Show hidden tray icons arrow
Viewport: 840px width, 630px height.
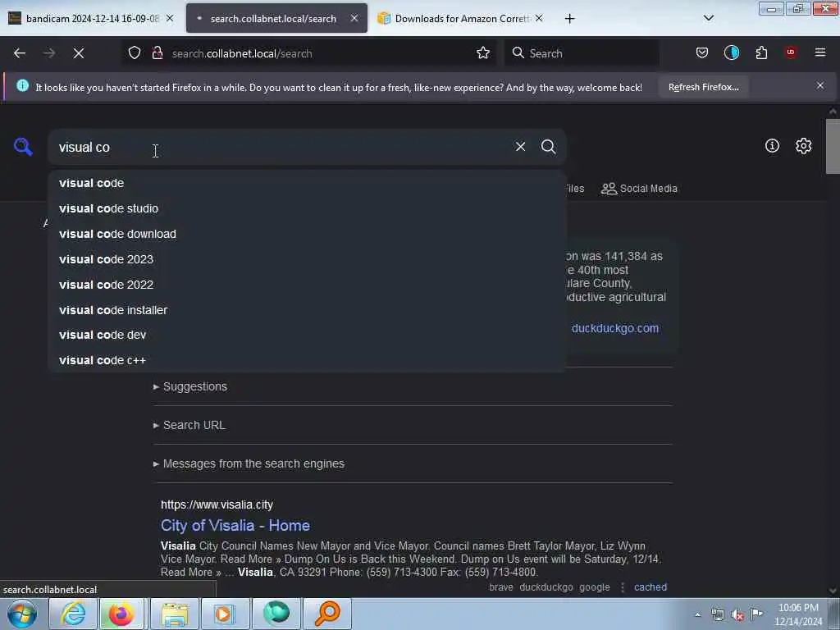tap(697, 614)
